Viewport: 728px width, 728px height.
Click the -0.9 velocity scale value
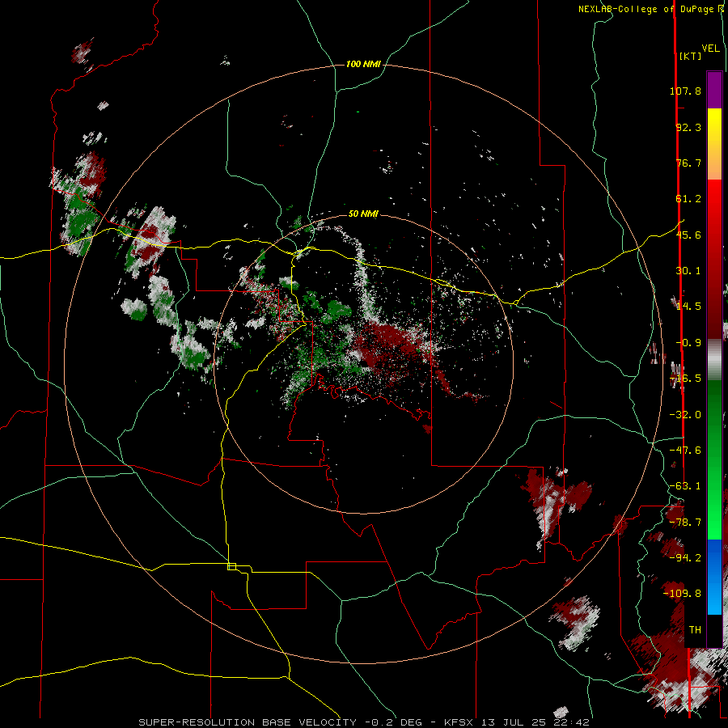(x=688, y=343)
